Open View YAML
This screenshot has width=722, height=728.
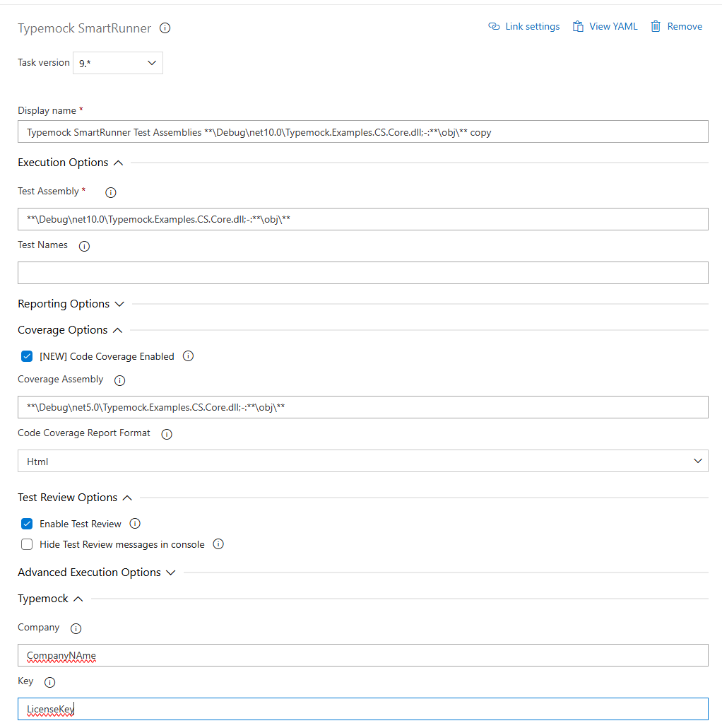pyautogui.click(x=605, y=26)
